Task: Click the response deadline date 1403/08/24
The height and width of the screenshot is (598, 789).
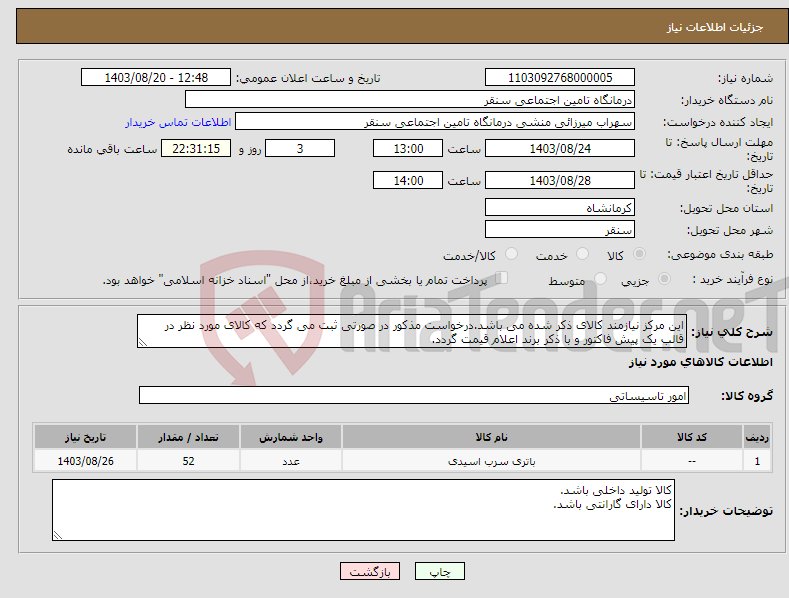Action: click(560, 148)
